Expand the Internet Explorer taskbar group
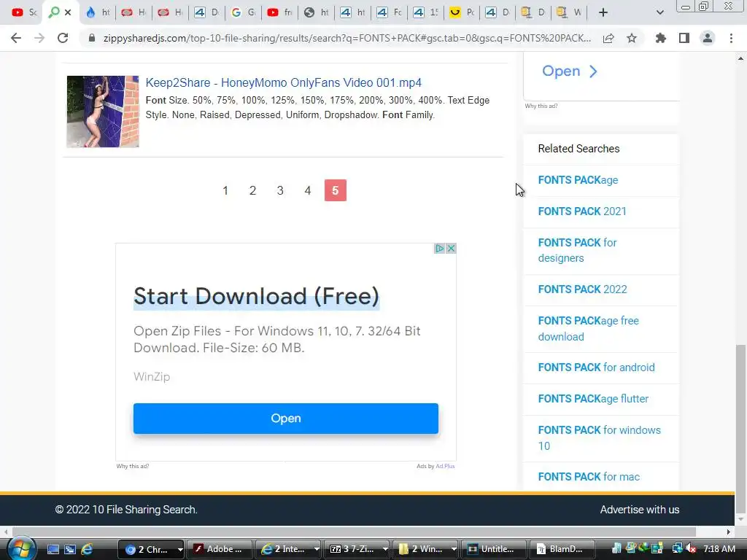 click(317, 550)
